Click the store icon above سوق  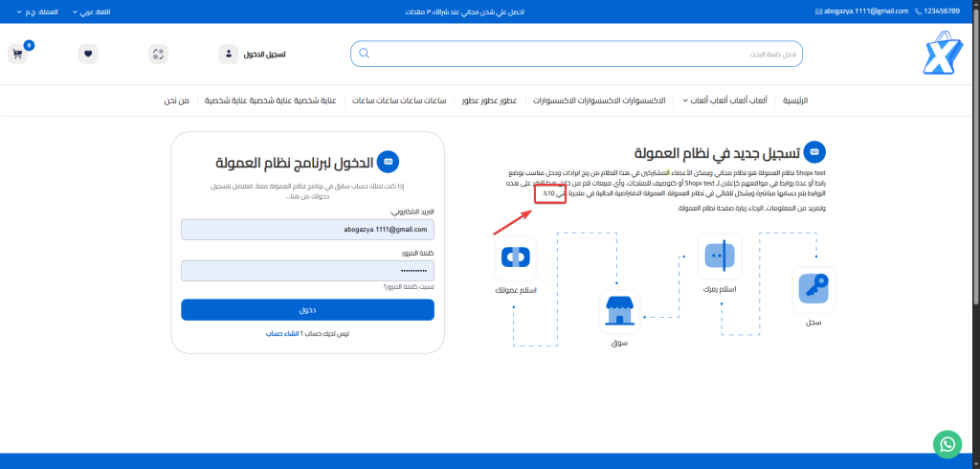coord(619,312)
